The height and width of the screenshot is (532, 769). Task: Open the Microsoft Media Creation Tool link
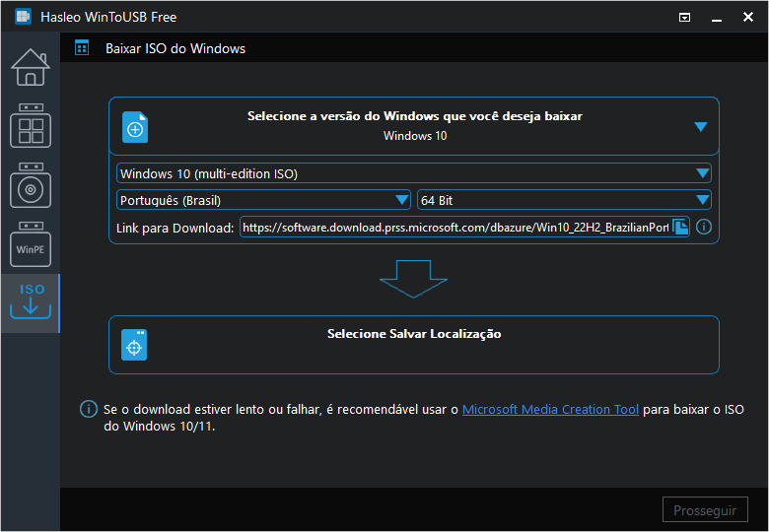pyautogui.click(x=550, y=409)
